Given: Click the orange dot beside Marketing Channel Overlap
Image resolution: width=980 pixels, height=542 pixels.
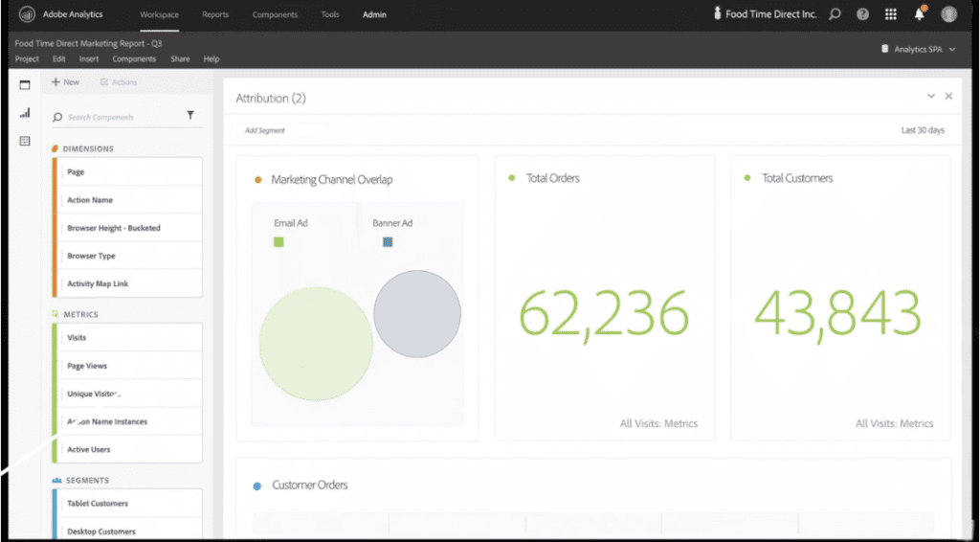Looking at the screenshot, I should (x=258, y=180).
